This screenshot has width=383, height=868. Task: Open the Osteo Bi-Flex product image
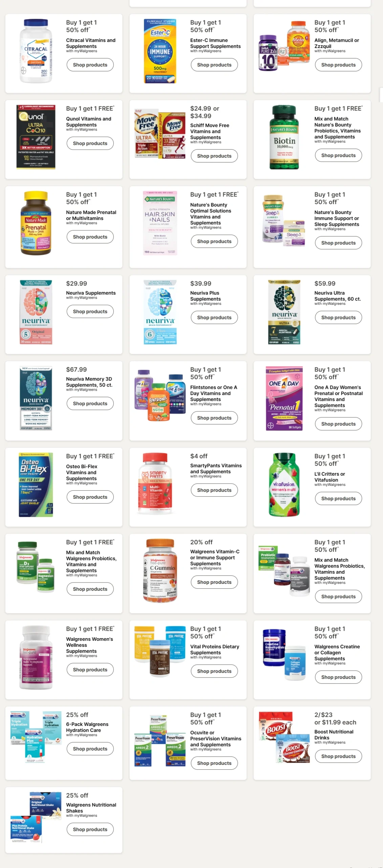click(36, 485)
